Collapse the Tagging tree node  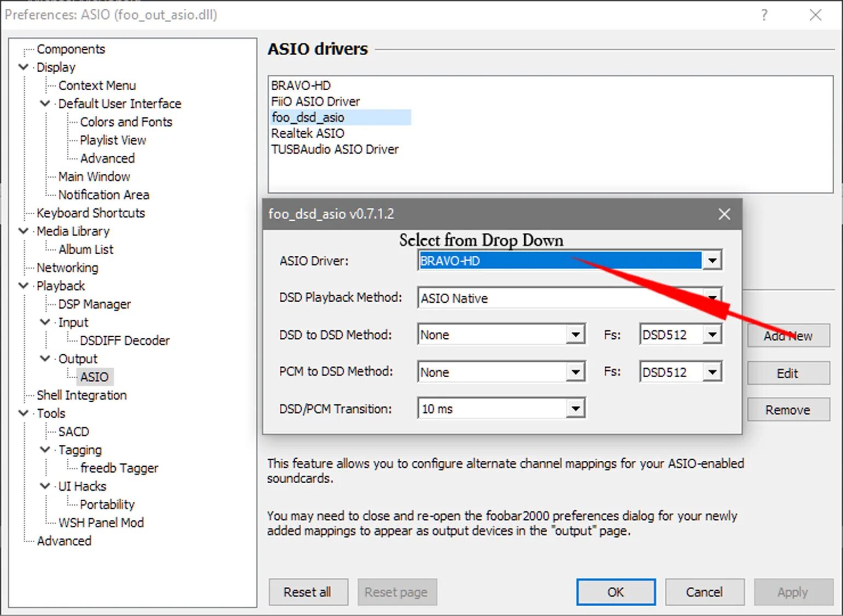(x=45, y=450)
